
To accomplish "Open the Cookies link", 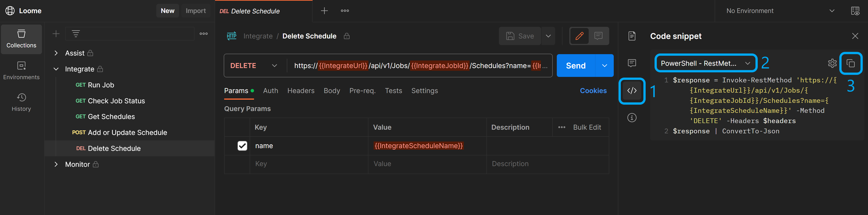I will coord(593,91).
